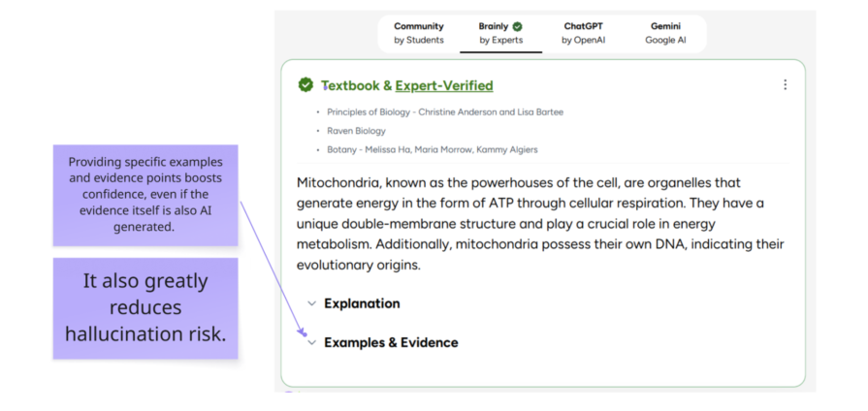
Task: Open the three-dot options menu
Action: pyautogui.click(x=785, y=84)
